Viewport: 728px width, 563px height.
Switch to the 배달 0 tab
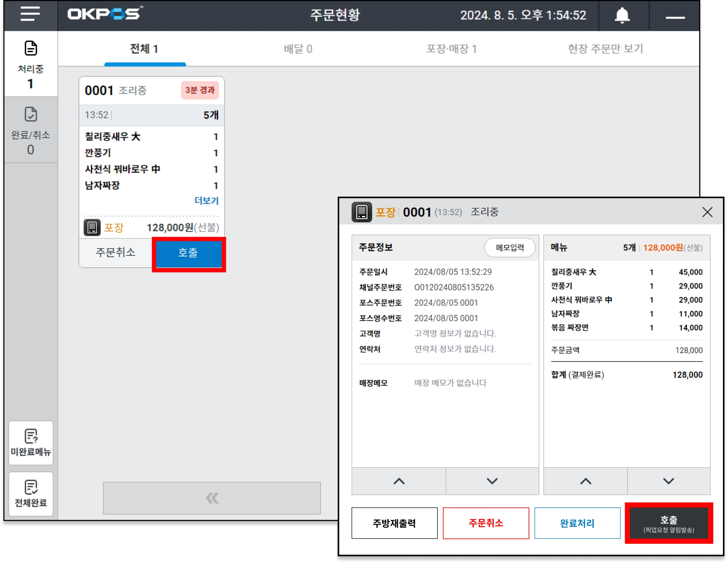click(298, 49)
